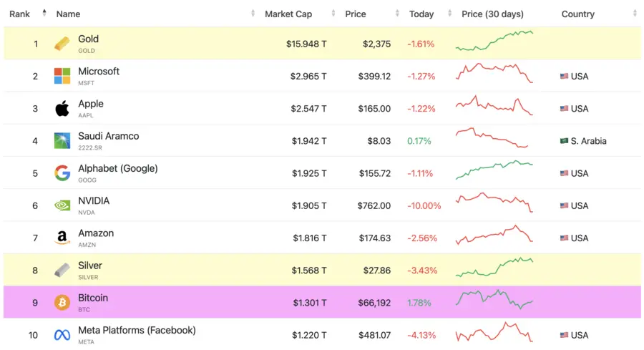Click the Gold bar icon

pos(62,44)
